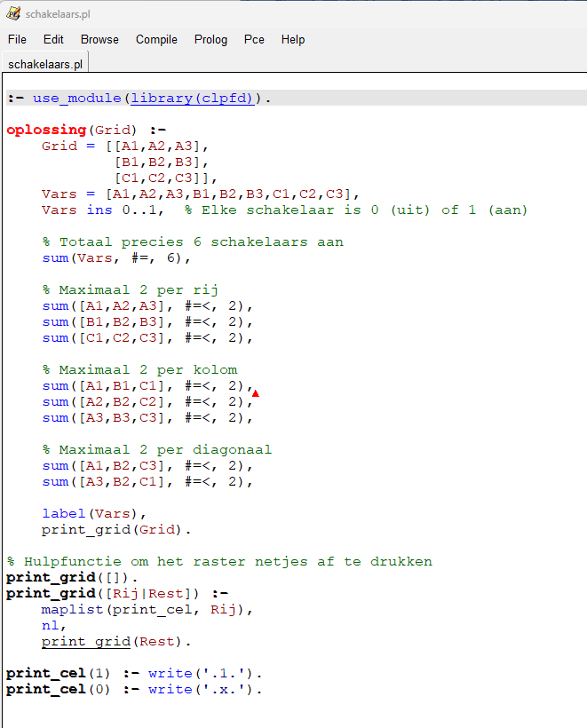Open the Browse menu
Viewport: 587px width, 728px height.
pyautogui.click(x=99, y=40)
